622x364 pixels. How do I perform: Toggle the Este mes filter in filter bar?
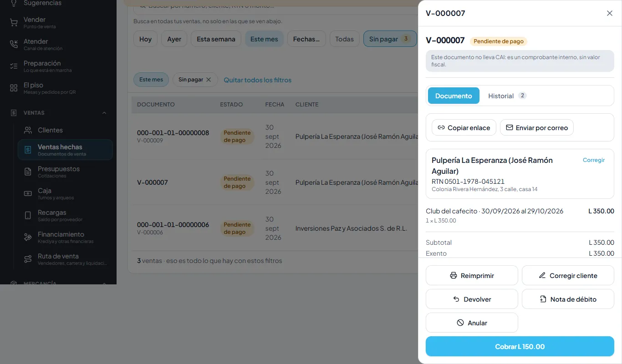(264, 39)
